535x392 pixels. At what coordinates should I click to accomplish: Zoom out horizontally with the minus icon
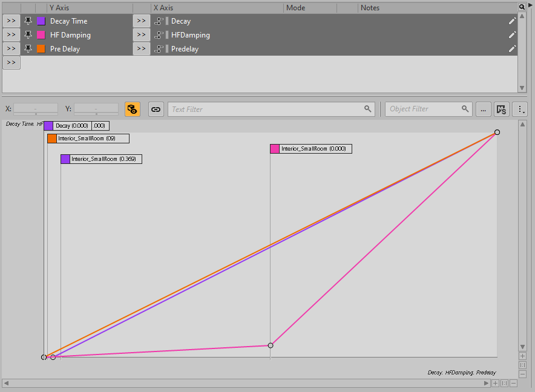(x=513, y=383)
